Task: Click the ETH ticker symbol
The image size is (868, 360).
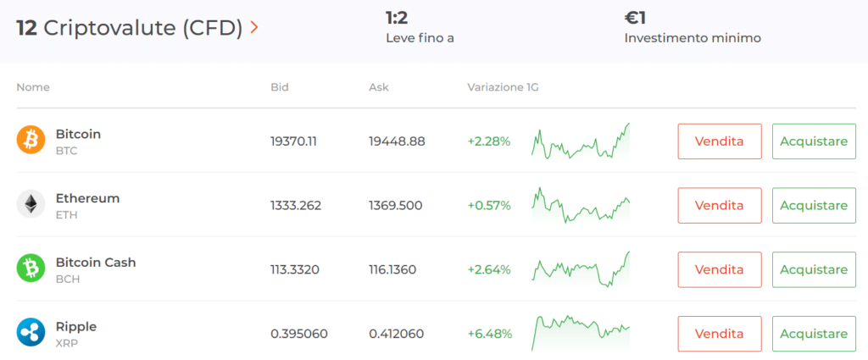Action: tap(66, 215)
